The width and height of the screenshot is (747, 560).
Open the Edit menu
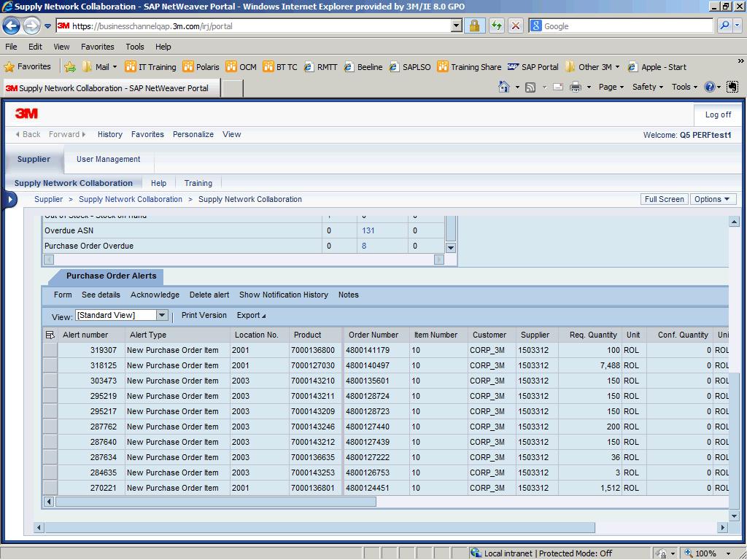coord(35,47)
